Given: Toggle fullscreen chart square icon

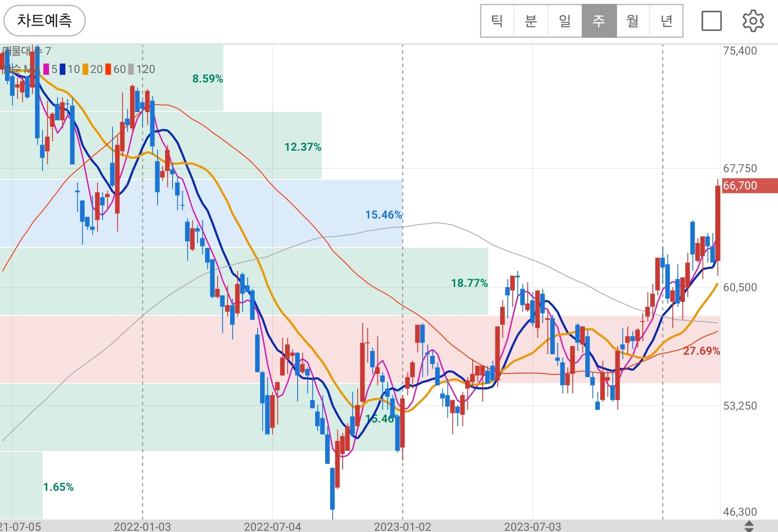Looking at the screenshot, I should click(711, 21).
